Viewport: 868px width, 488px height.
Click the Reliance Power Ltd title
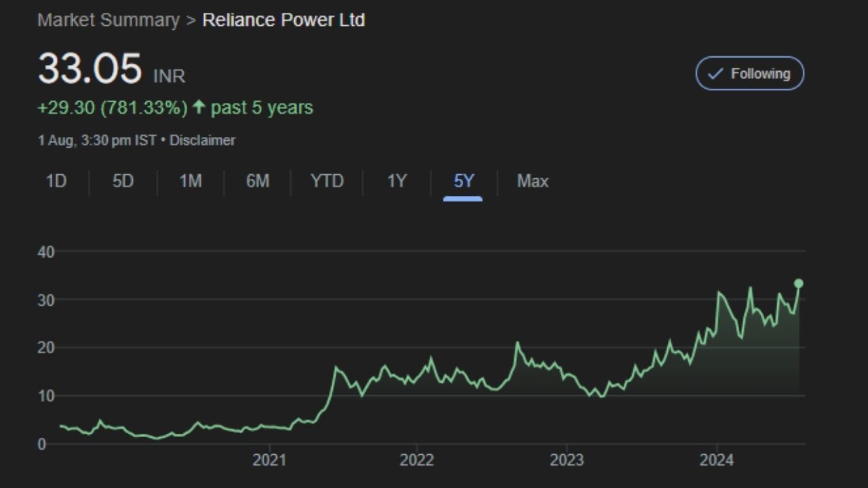point(283,20)
